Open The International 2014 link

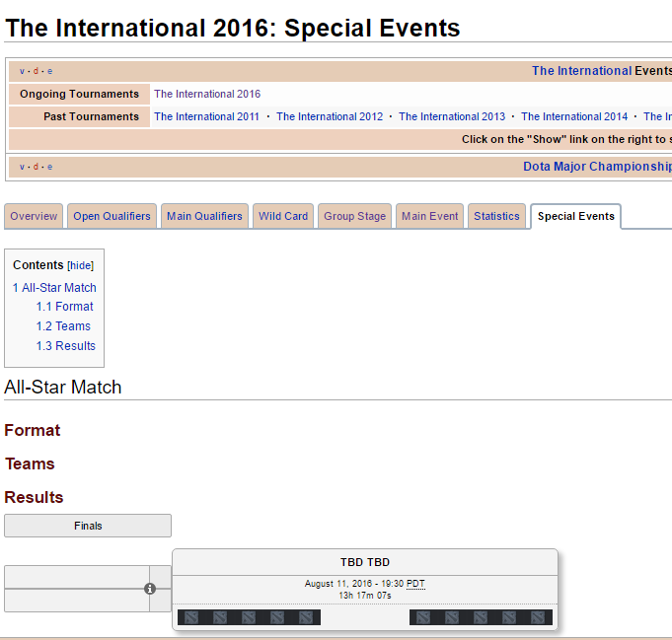tap(574, 116)
